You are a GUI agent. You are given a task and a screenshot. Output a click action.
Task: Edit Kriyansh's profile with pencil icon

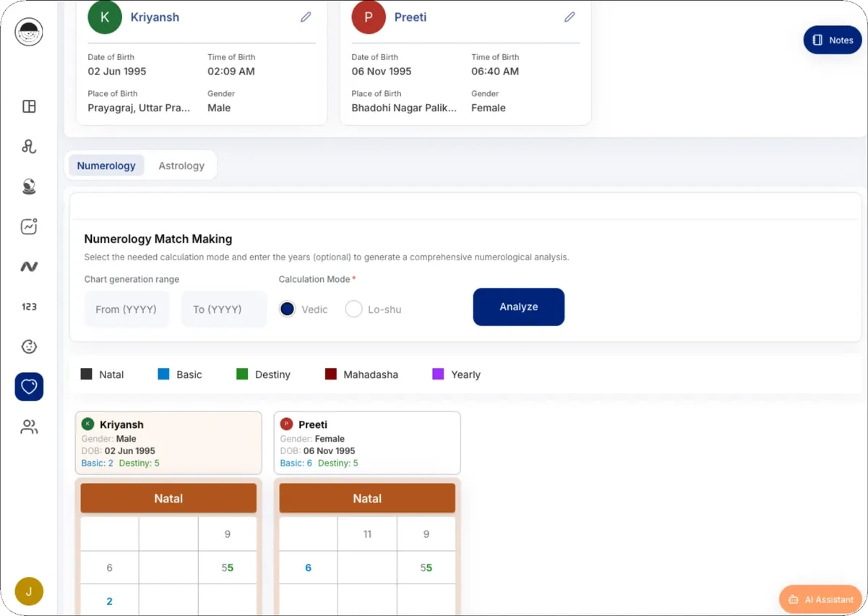point(306,17)
